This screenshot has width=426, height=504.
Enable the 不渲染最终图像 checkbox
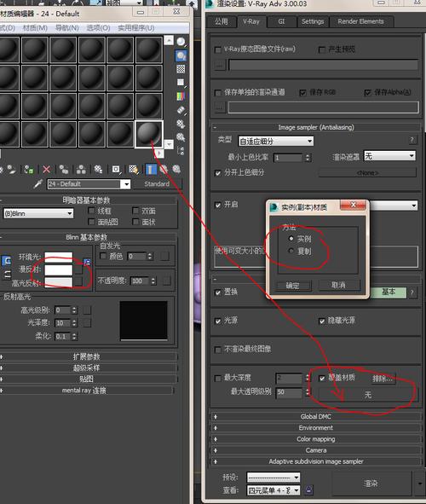pos(217,350)
